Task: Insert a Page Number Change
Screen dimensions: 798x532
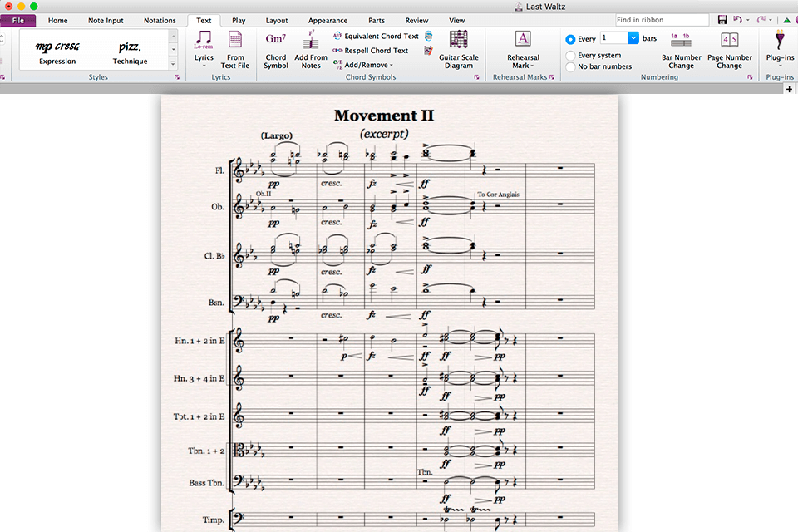Action: tap(729, 50)
